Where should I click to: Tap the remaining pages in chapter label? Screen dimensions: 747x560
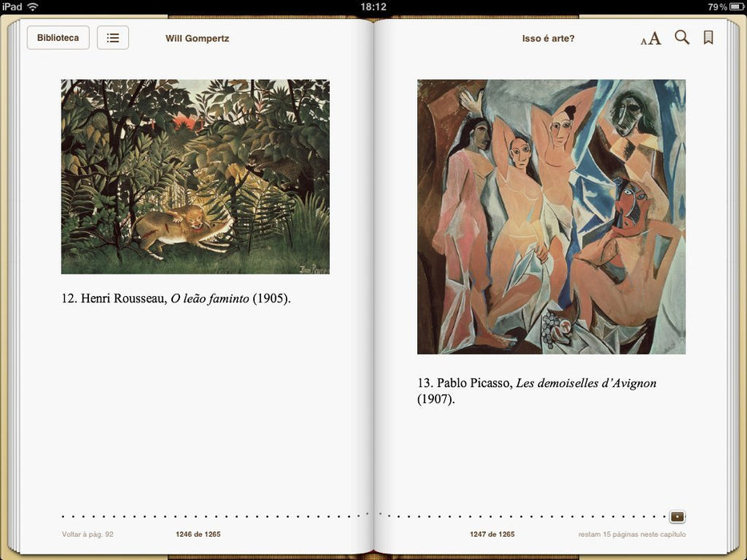click(x=633, y=534)
